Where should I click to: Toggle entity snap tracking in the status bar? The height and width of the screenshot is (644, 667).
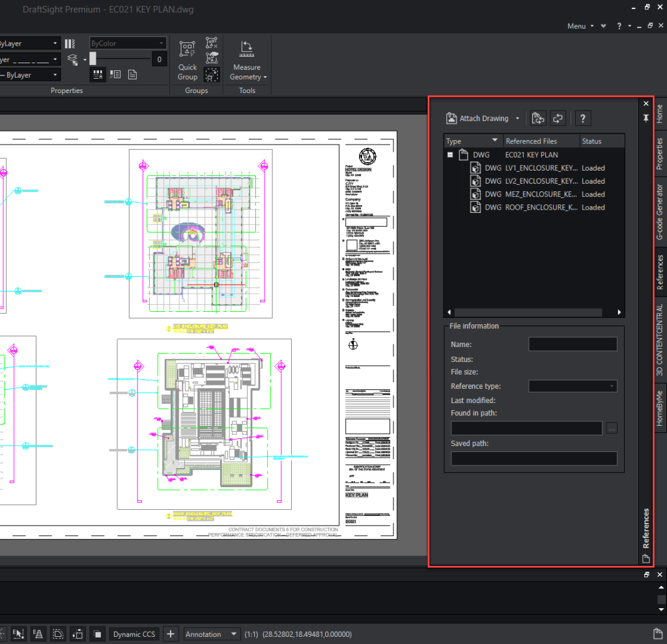point(38,633)
